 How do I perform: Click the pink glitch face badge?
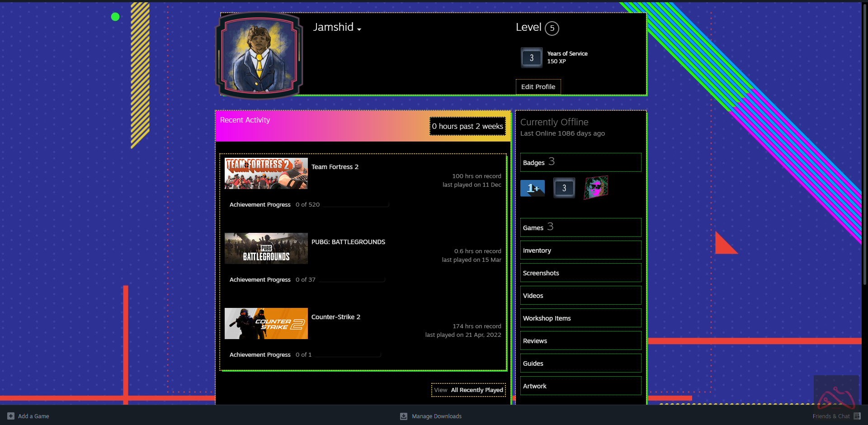[x=596, y=188]
